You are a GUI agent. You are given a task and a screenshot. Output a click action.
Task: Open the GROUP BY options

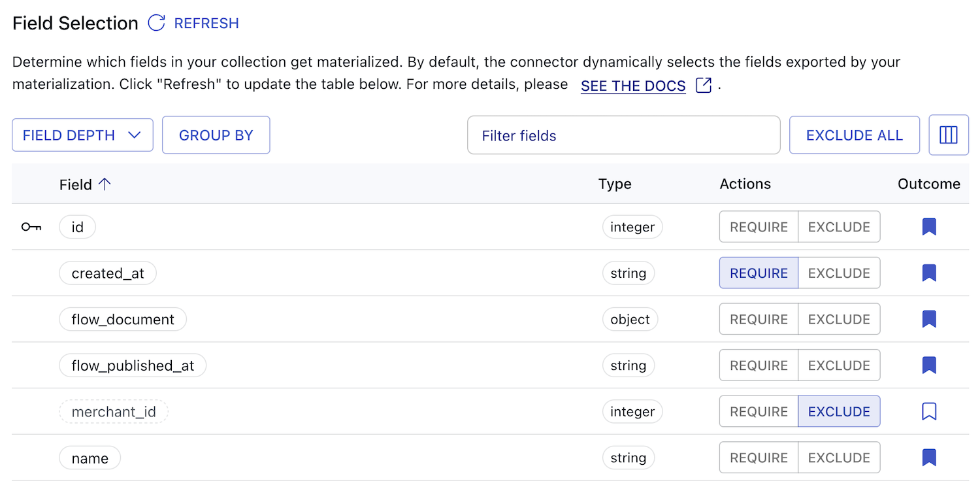click(216, 135)
